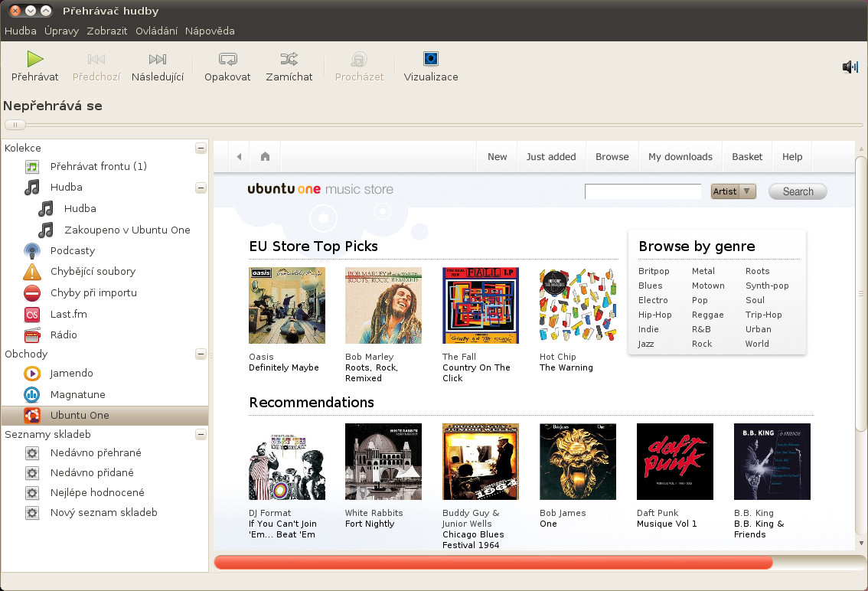
Task: Open the Artist search type dropdown
Action: point(733,191)
